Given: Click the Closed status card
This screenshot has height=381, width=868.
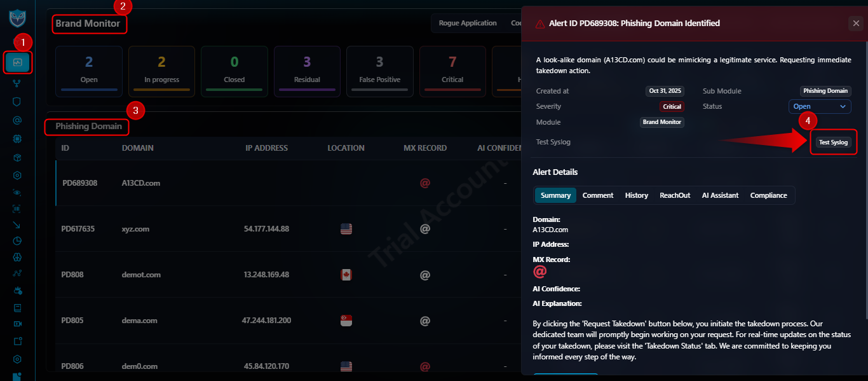Looking at the screenshot, I should 234,71.
